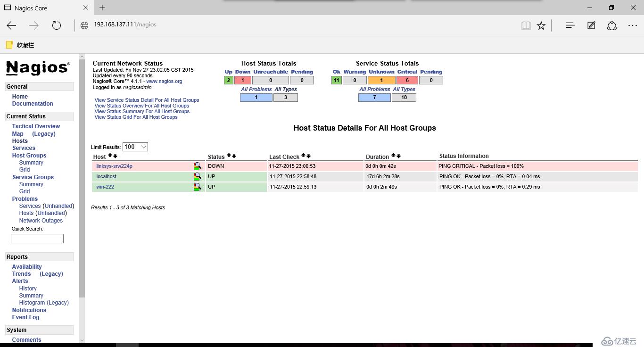The image size is (644, 347).
Task: View Service Status Detail For All Host Groups
Action: [x=147, y=100]
